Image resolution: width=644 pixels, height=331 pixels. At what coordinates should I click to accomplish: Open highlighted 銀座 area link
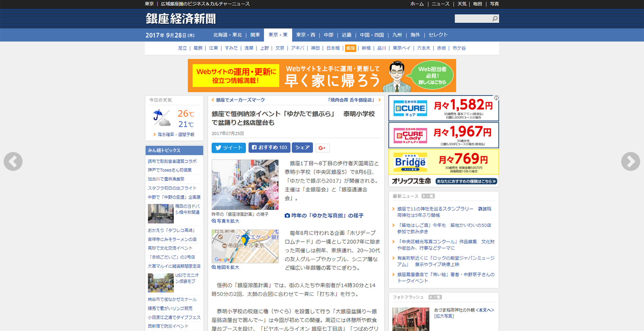click(x=350, y=48)
